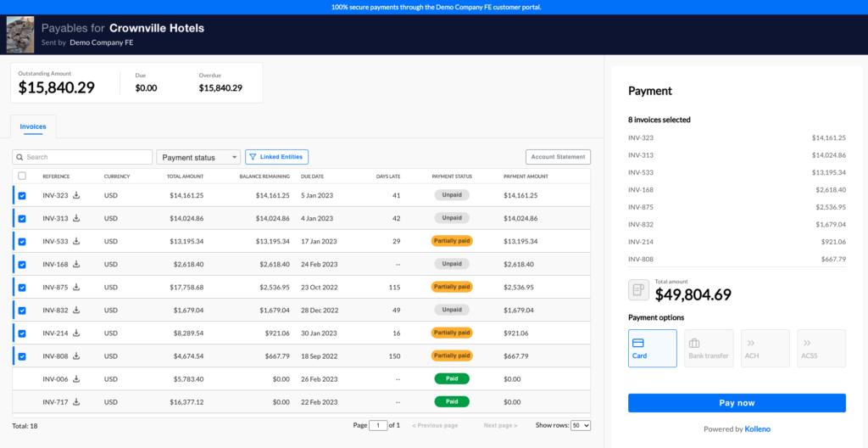
Task: Click Unpaid status badge for INV-323
Action: (x=452, y=195)
